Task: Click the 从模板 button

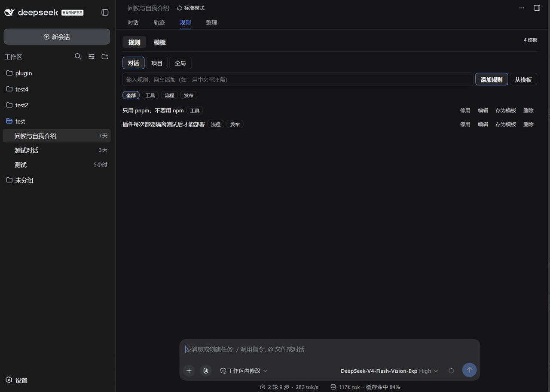Action: [523, 79]
